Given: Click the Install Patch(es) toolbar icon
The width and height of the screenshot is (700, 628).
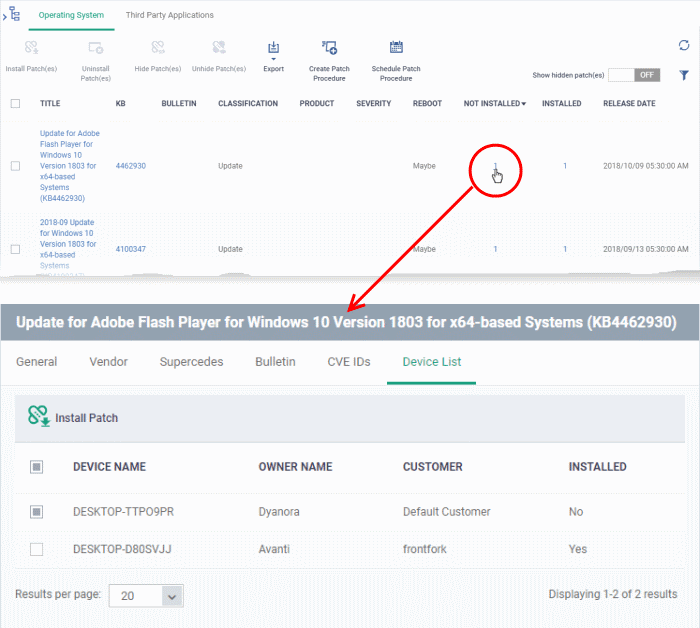Looking at the screenshot, I should pos(31,47).
